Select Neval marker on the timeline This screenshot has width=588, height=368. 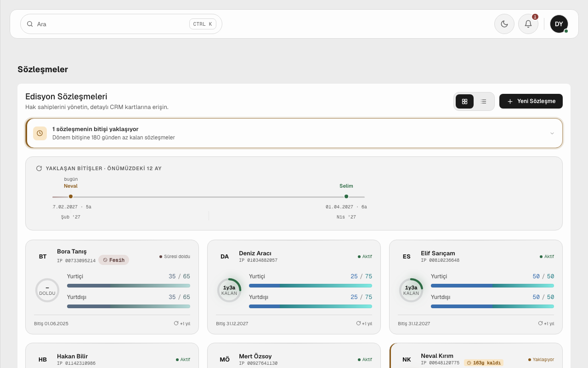coord(71,196)
